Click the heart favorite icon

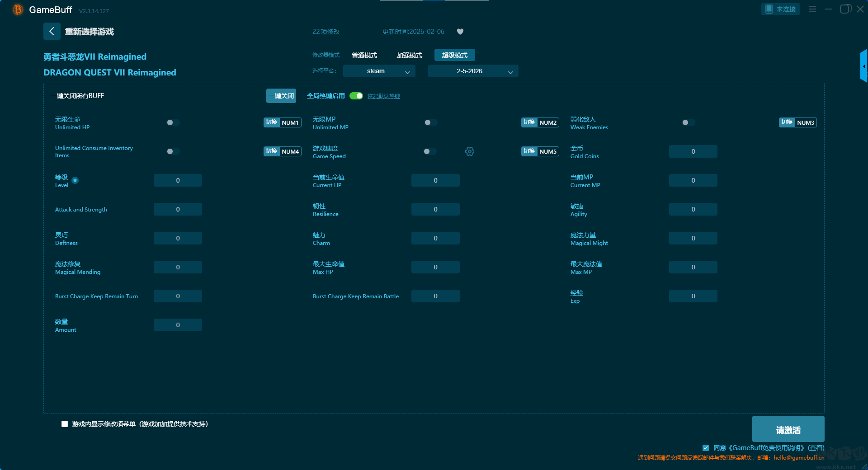click(460, 32)
